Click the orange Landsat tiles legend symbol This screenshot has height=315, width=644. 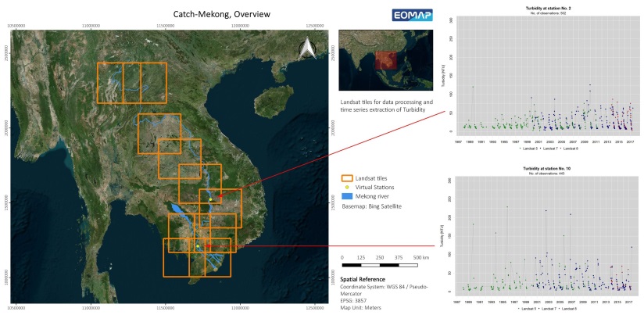point(347,178)
